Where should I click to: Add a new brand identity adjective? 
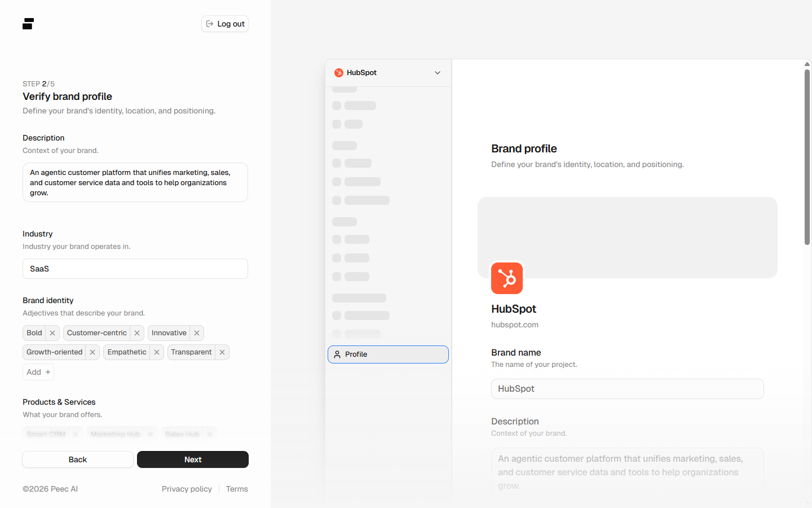(x=38, y=372)
